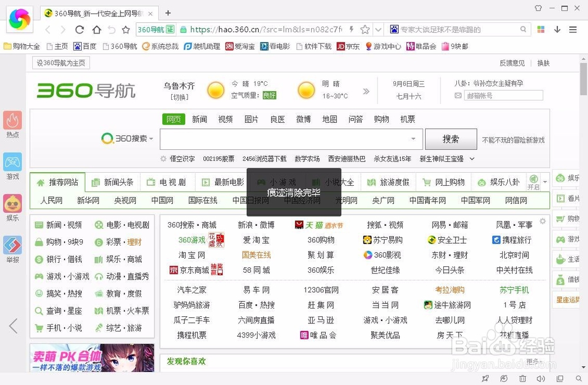The width and height of the screenshot is (588, 385).
Task: Open the hamburger main menu
Action: click(573, 29)
